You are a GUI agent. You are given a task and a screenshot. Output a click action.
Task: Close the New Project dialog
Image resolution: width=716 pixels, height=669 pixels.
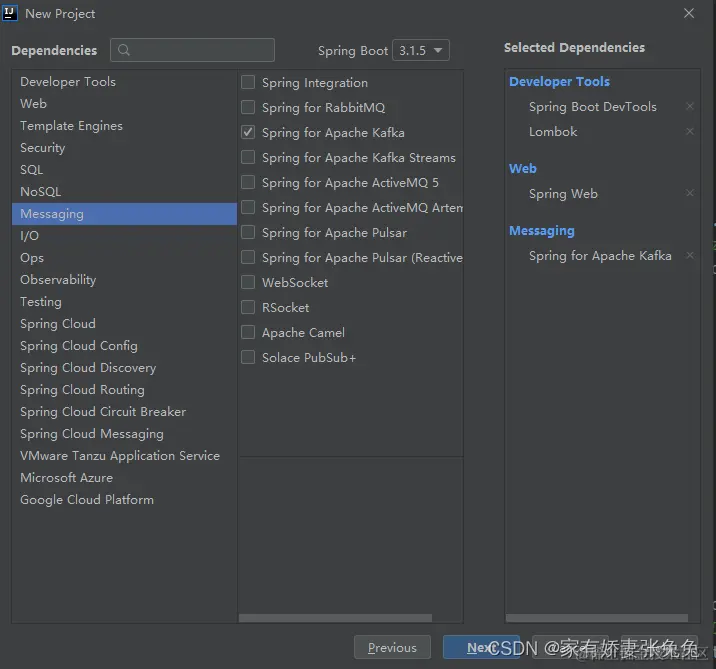(x=689, y=13)
